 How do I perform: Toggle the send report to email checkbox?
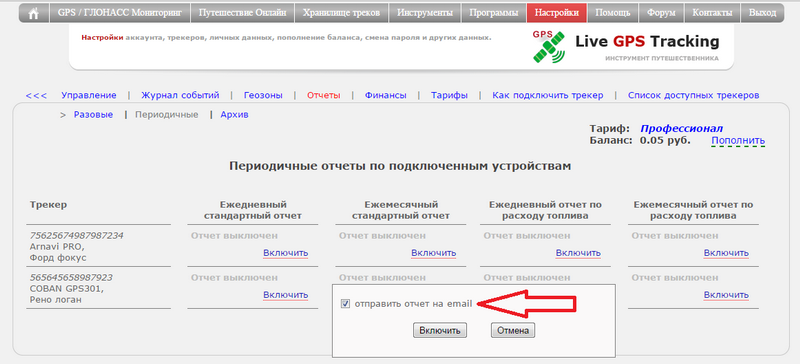pyautogui.click(x=345, y=304)
